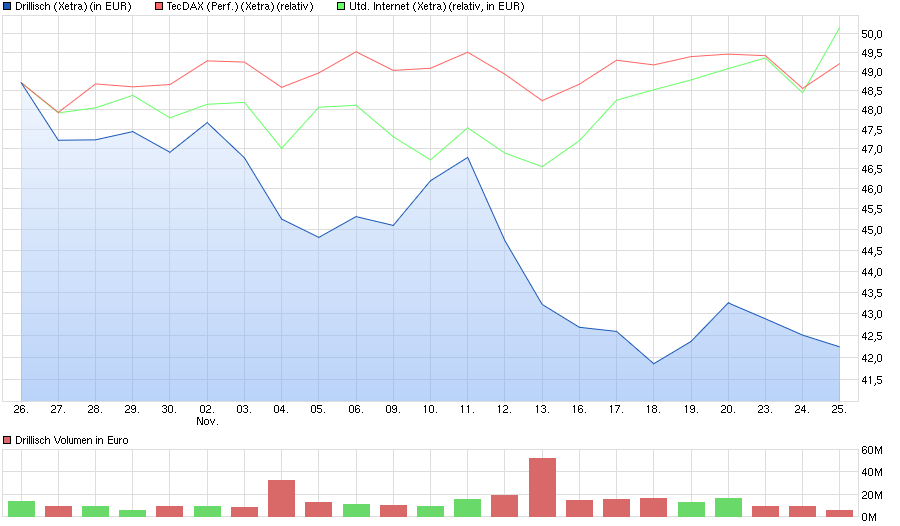
Task: Click the red volume bar on the 25th
Action: 839,513
